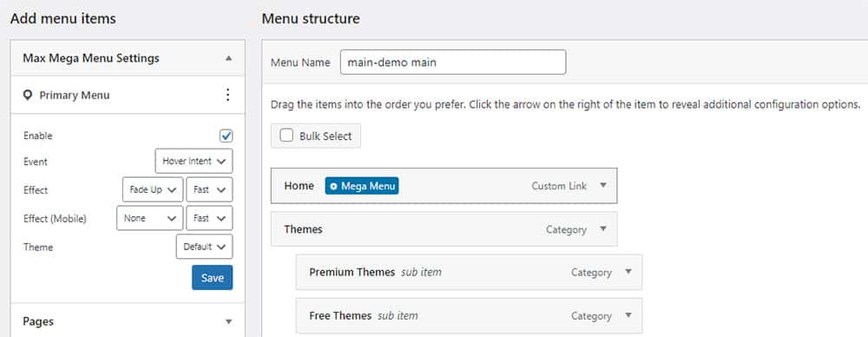Open the Event dropdown showing Hover Intent
Viewport: 868px width, 337px height.
[194, 162]
